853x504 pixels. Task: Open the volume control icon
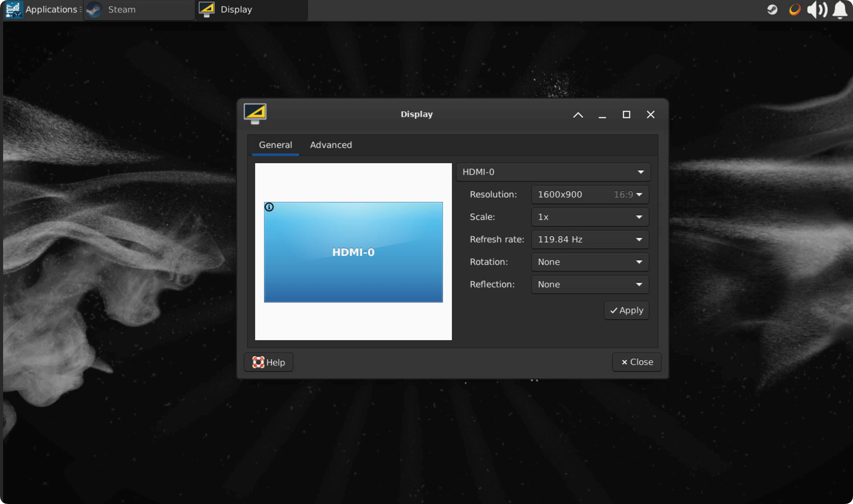coord(817,10)
